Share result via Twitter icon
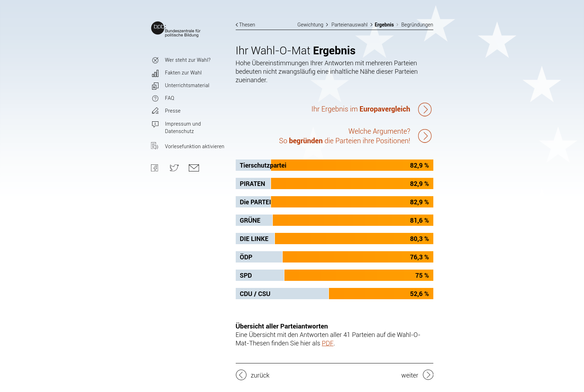Viewport: 584px width, 392px height. tap(174, 168)
